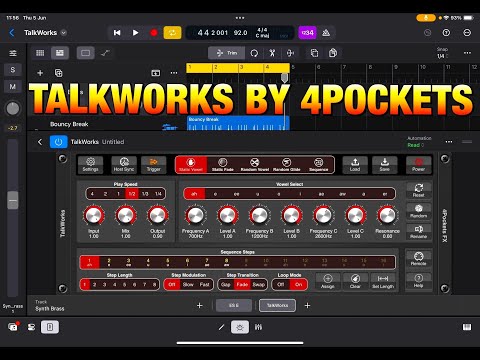Add a new track with the plus icon

[40, 73]
